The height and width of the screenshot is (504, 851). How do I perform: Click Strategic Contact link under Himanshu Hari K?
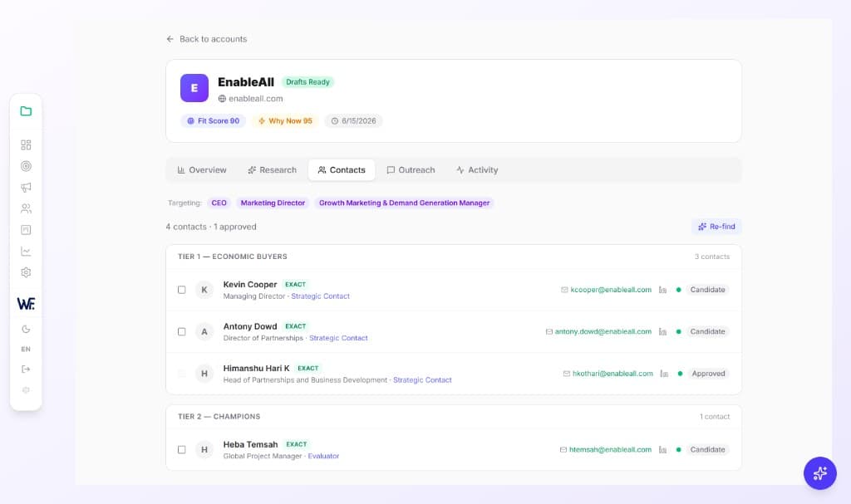coord(422,379)
